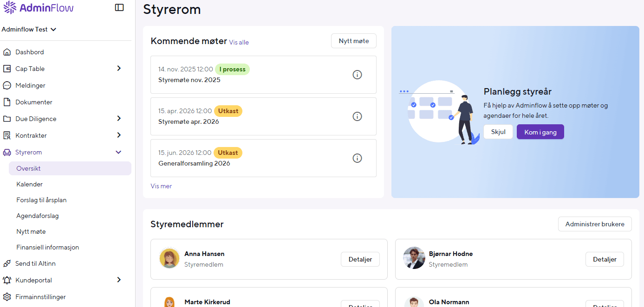Open Dokumenter in the sidebar
644x307 pixels.
[34, 102]
